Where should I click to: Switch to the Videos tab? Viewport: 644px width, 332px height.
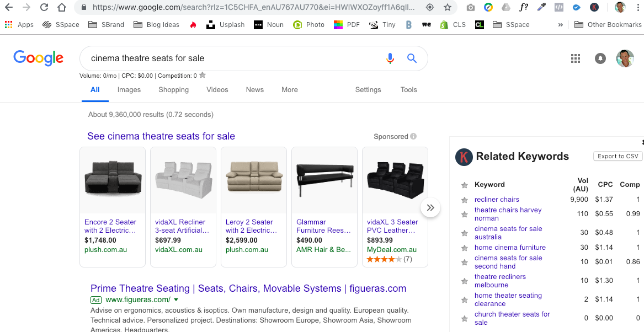pyautogui.click(x=217, y=89)
